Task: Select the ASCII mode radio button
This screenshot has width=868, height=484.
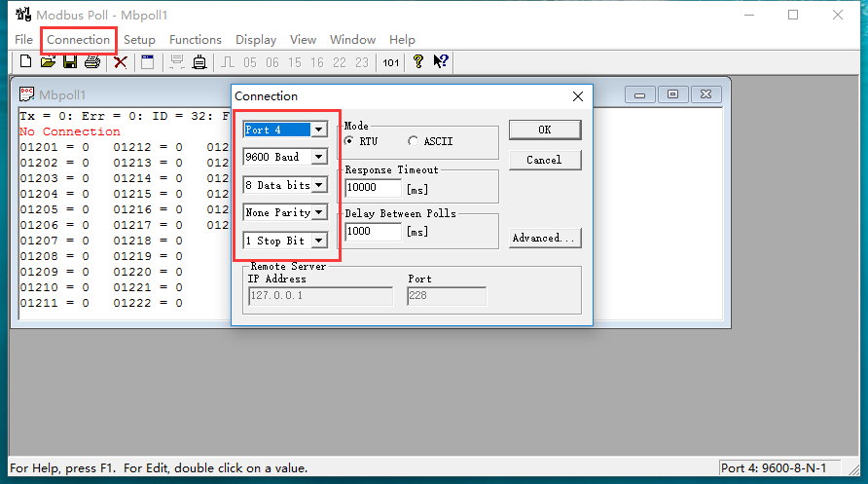Action: (x=413, y=140)
